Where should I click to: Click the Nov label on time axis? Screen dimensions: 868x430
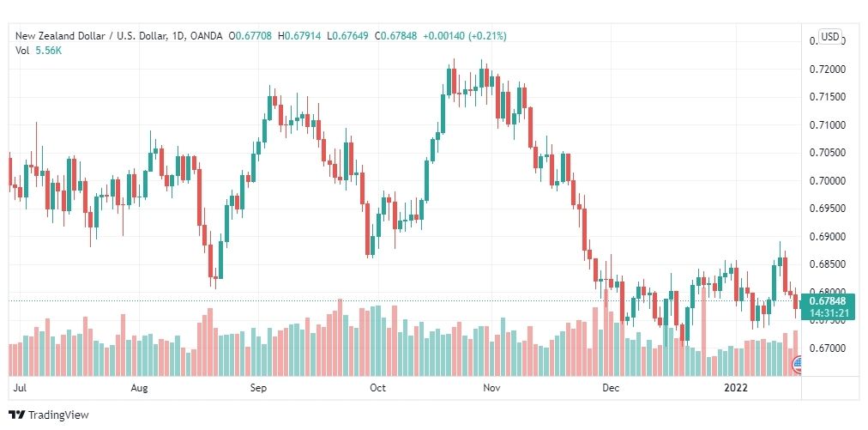[491, 388]
